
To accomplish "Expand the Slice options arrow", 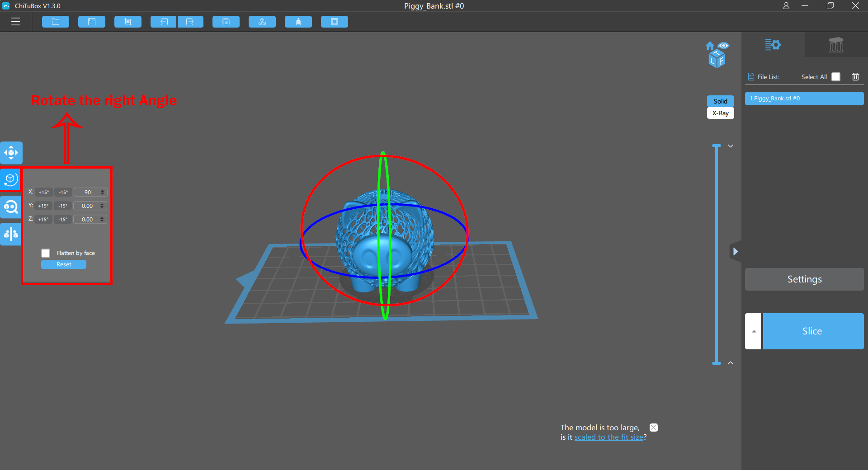I will tap(753, 331).
